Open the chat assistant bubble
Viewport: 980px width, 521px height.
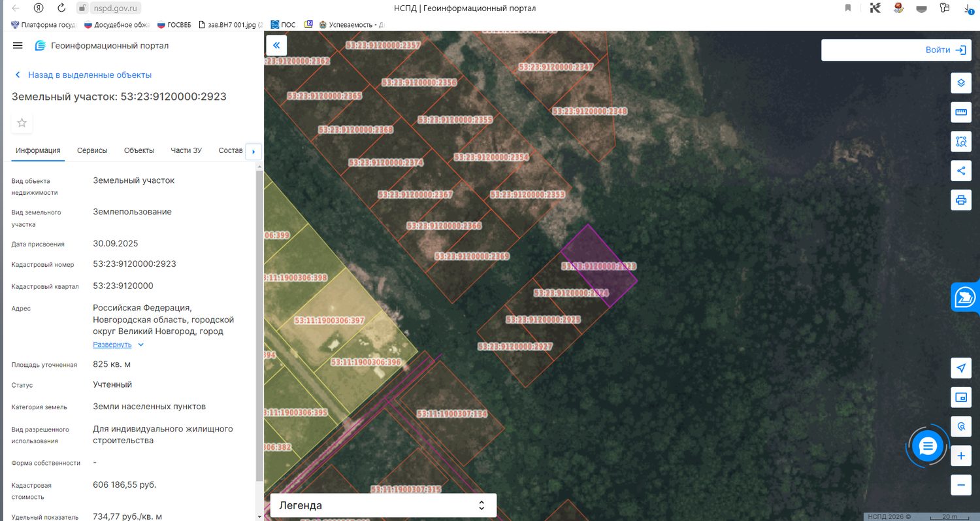click(928, 446)
